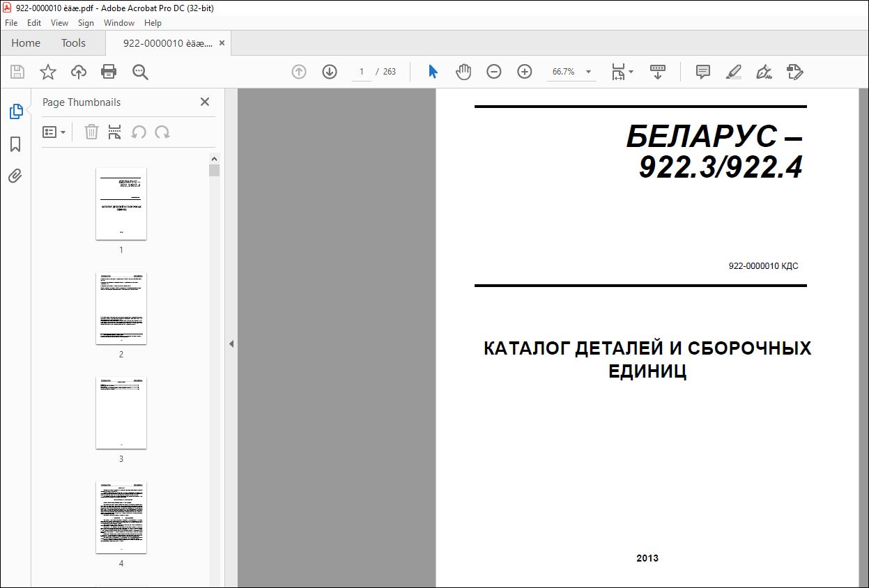The width and height of the screenshot is (869, 588).
Task: Go to previous page arrow
Action: [299, 72]
